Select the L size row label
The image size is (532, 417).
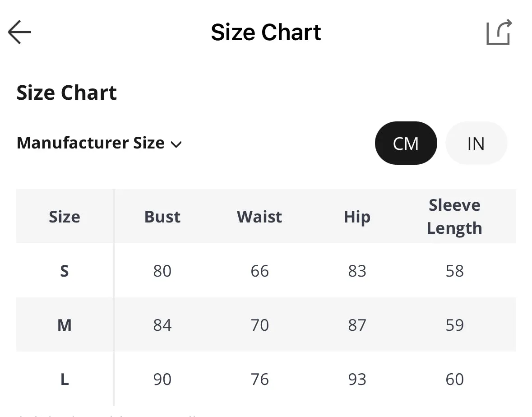coord(65,379)
